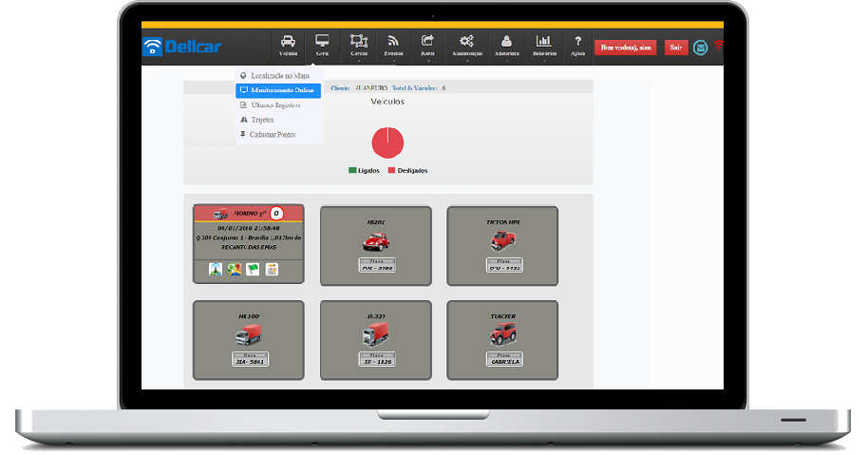Open the map icon on first vehicle card
Image resolution: width=868 pixels, height=455 pixels.
(234, 270)
